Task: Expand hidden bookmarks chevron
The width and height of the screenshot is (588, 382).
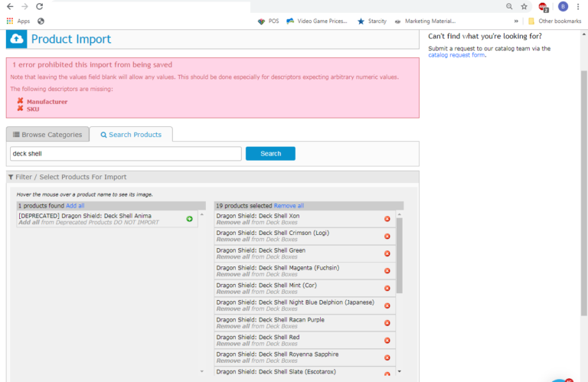Action: point(516,21)
